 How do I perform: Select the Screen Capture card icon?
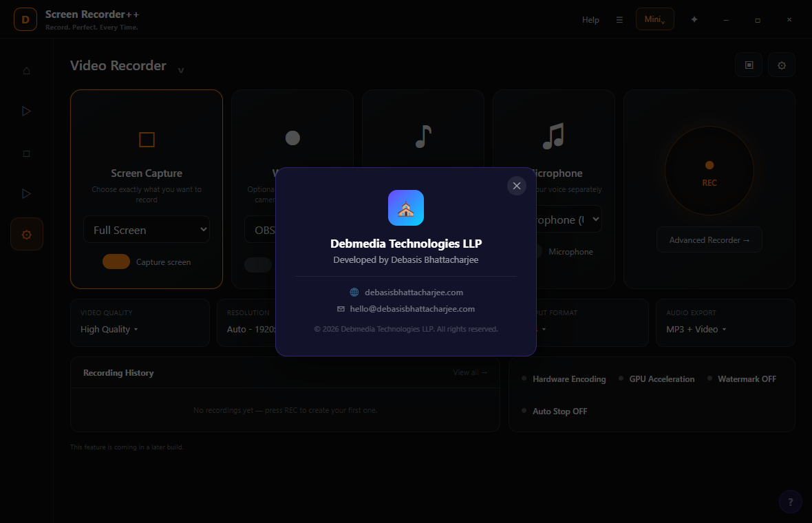[x=147, y=139]
